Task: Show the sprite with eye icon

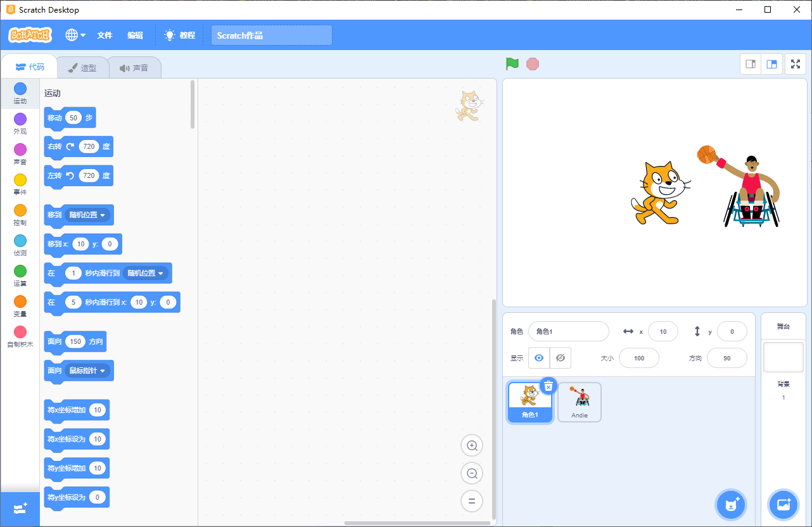Action: pos(539,358)
